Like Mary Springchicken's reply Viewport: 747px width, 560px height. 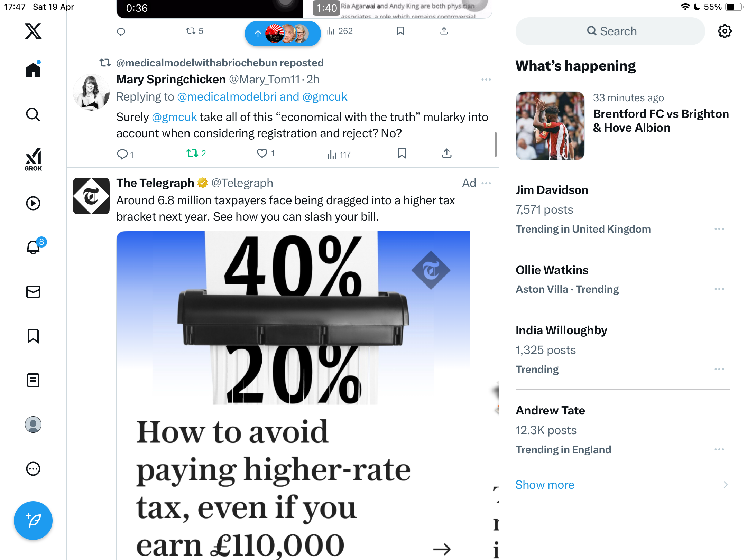point(265,153)
